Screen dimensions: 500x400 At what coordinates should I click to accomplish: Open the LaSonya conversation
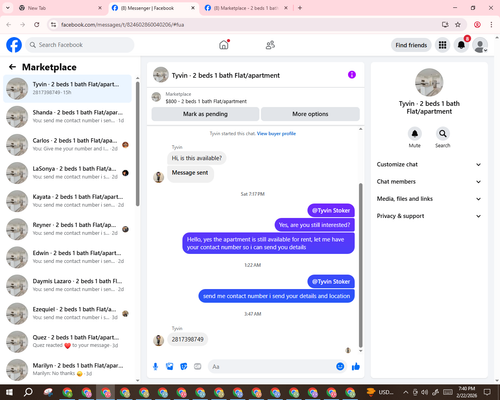pyautogui.click(x=67, y=173)
